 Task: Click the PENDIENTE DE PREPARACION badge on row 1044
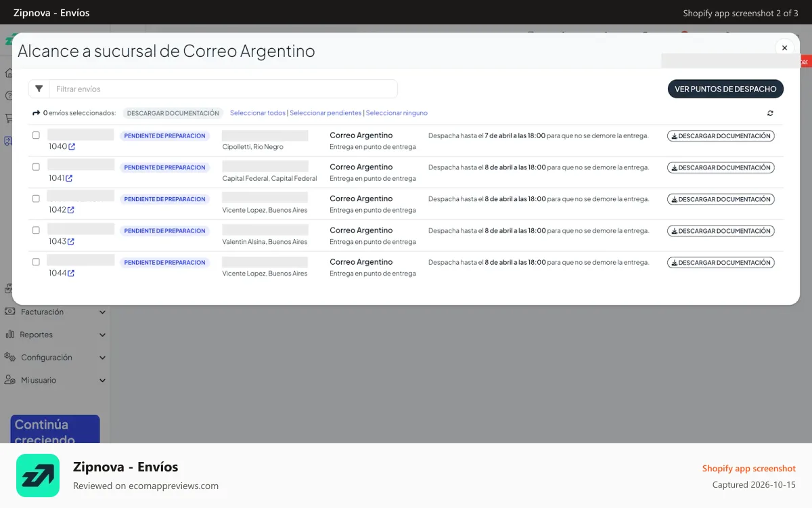pyautogui.click(x=165, y=262)
